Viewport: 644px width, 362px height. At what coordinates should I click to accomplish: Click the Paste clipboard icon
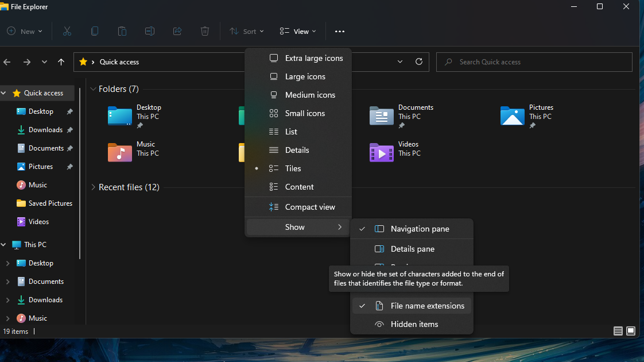(x=122, y=31)
